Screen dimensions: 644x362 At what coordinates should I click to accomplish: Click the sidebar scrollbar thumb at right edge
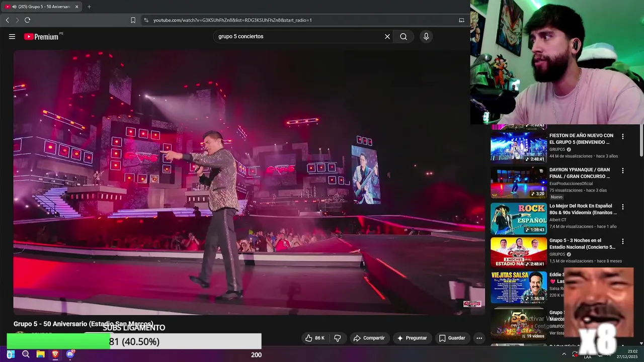coord(641,141)
